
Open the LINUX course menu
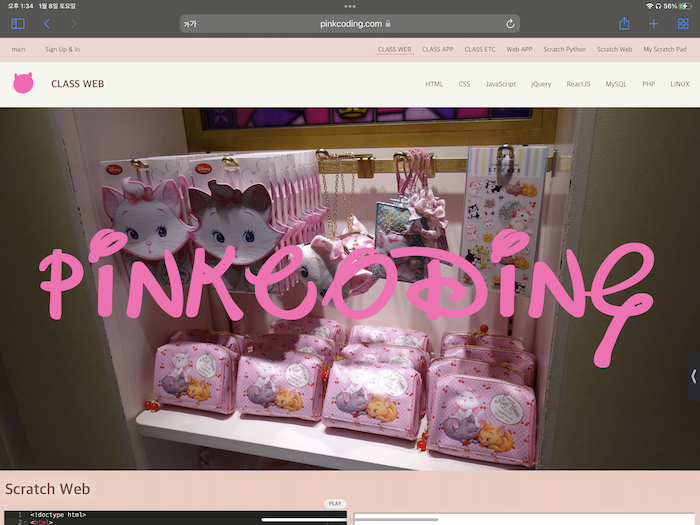pyautogui.click(x=679, y=84)
